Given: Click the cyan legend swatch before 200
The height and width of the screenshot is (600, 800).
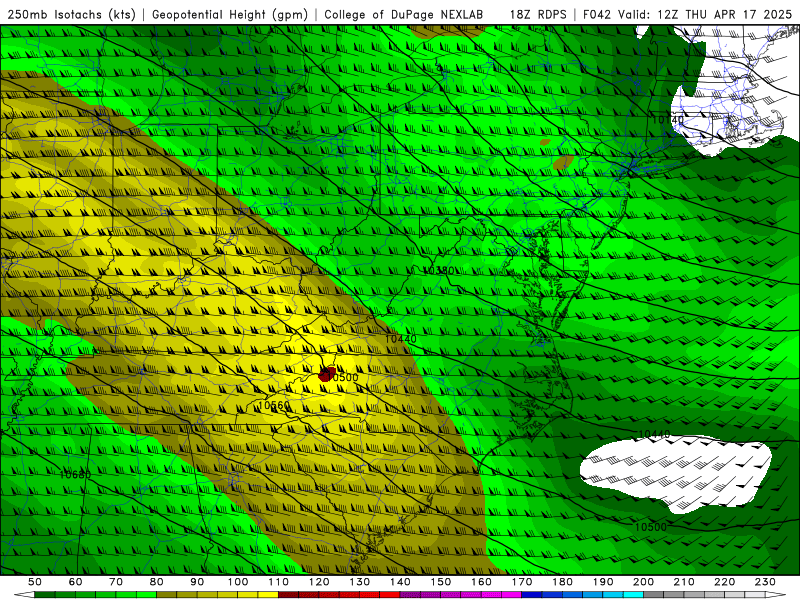Looking at the screenshot, I should click(x=633, y=595).
